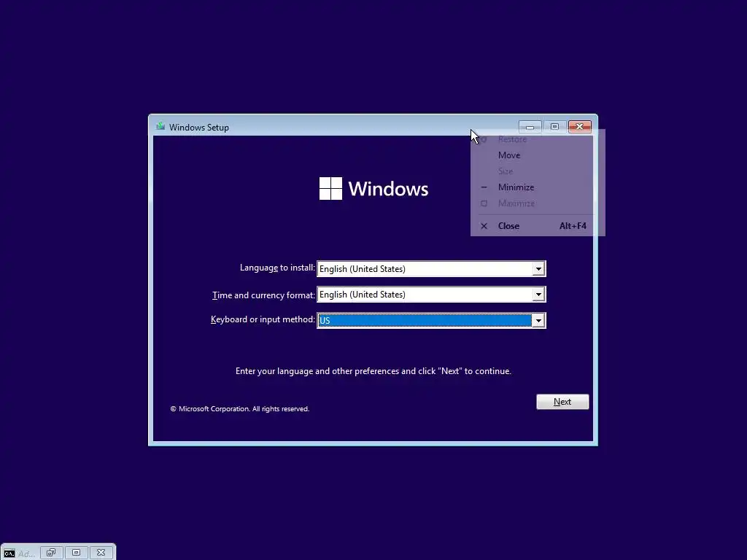Click the Windows Setup maximize button
Viewport: 747px width, 560px height.
[554, 127]
